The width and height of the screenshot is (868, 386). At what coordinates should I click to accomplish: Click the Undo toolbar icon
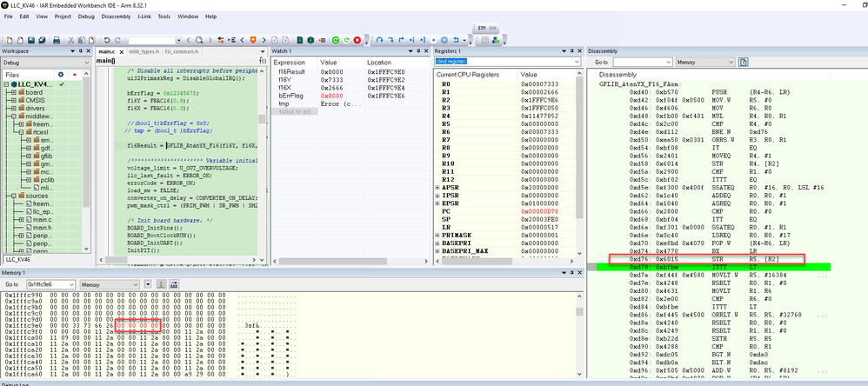(107, 40)
